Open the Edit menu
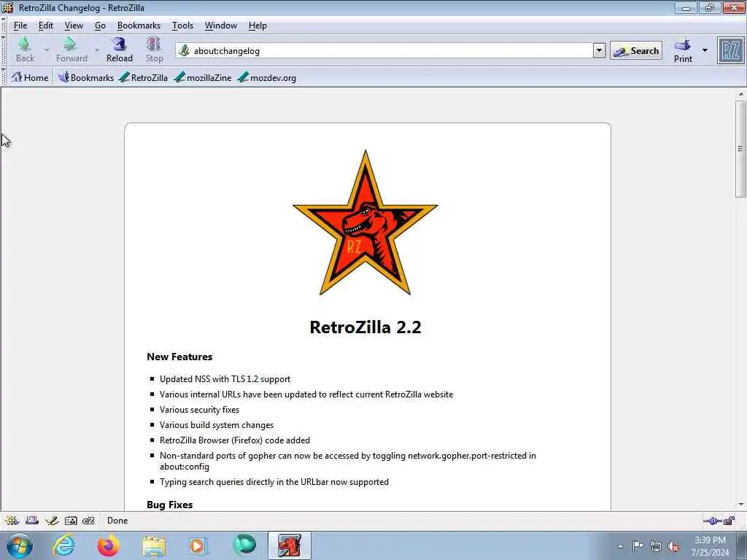The height and width of the screenshot is (560, 747). coord(46,26)
